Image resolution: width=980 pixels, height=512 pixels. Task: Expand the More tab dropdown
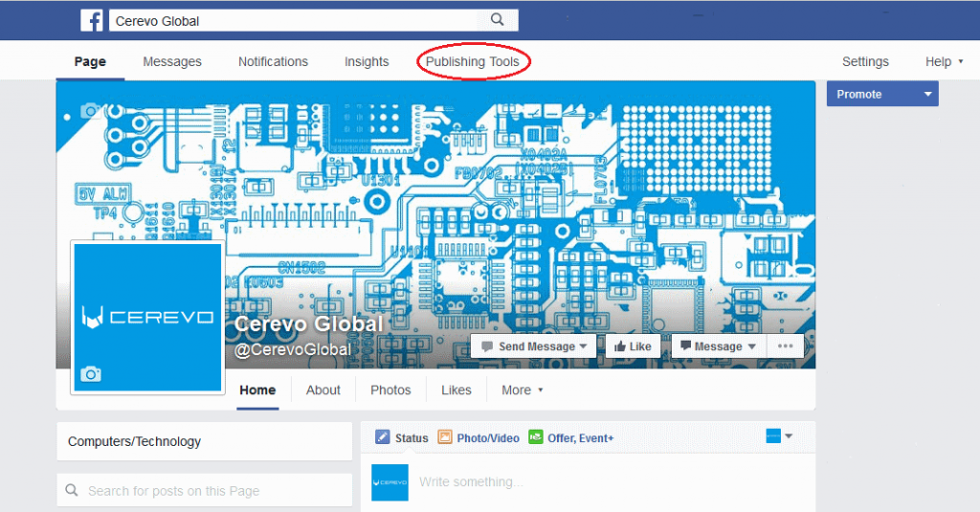[x=522, y=390]
